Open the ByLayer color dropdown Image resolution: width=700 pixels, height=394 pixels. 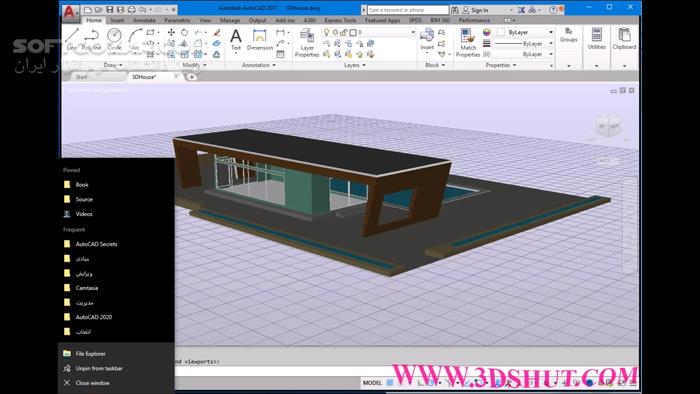point(525,32)
